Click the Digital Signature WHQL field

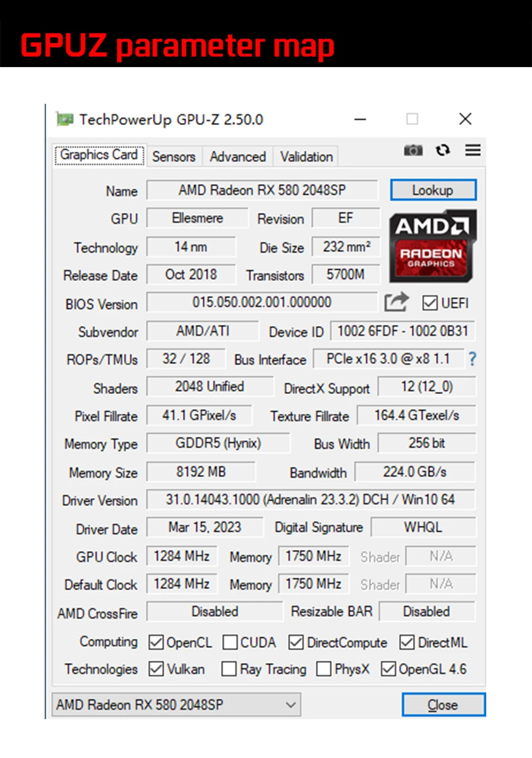click(x=423, y=527)
